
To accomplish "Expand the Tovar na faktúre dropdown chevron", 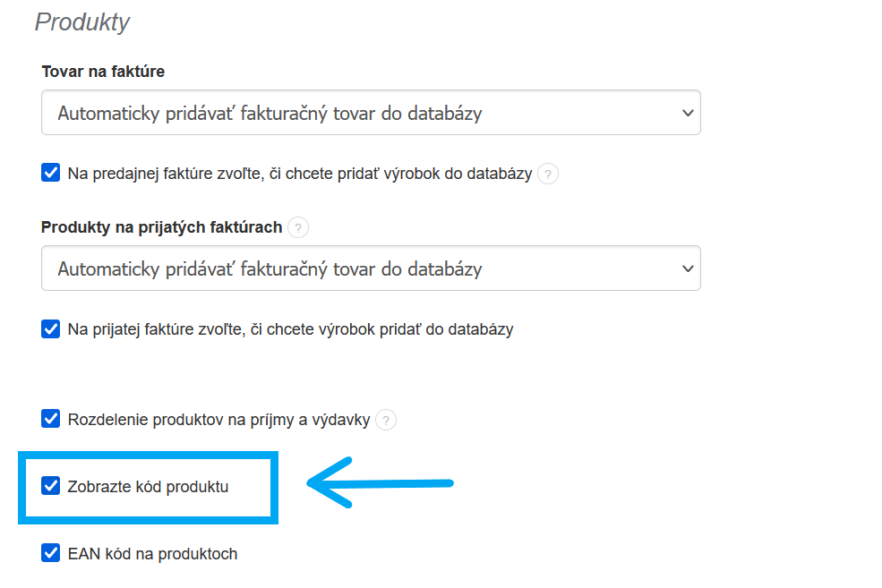I will (x=687, y=114).
